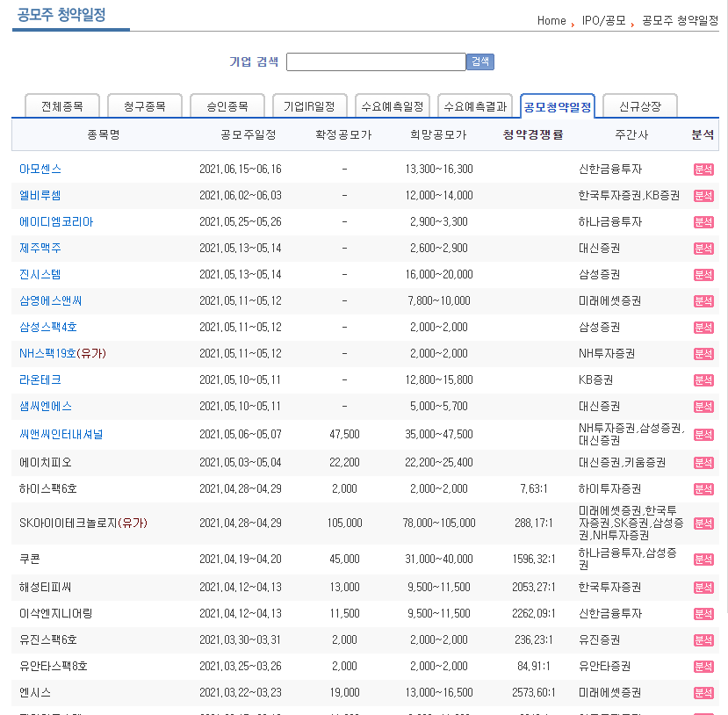Select the 수요예측결과 tab

tap(475, 106)
